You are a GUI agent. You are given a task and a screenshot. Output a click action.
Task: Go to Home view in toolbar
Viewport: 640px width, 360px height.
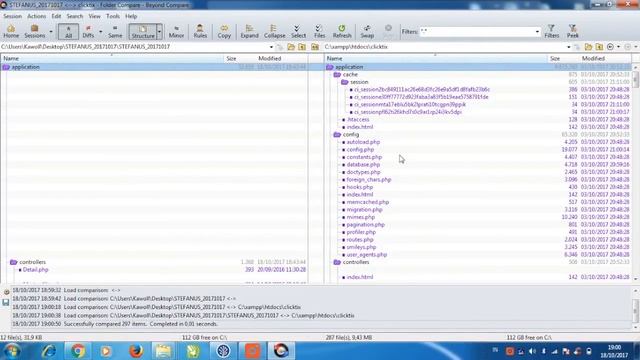11,31
